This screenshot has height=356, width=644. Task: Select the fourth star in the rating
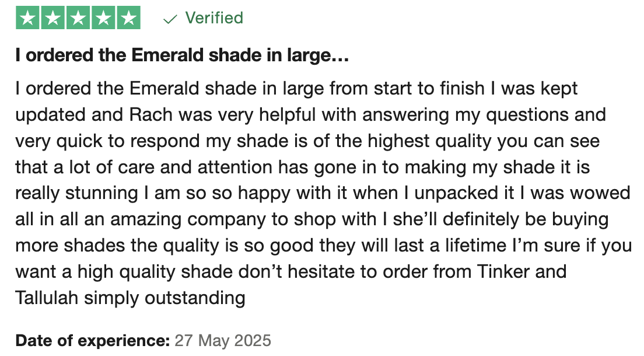(103, 18)
